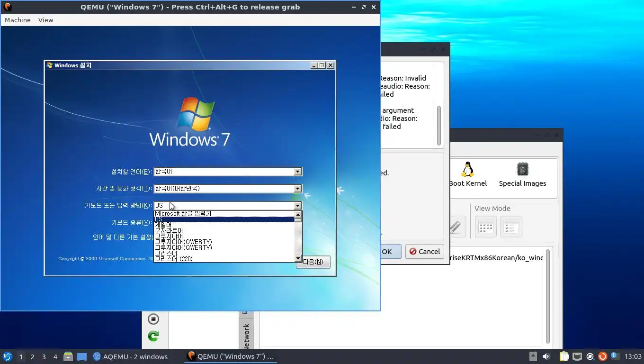Image resolution: width=644 pixels, height=364 pixels.
Task: Select Microsoft 한글 입력기 in list
Action: coord(224,214)
